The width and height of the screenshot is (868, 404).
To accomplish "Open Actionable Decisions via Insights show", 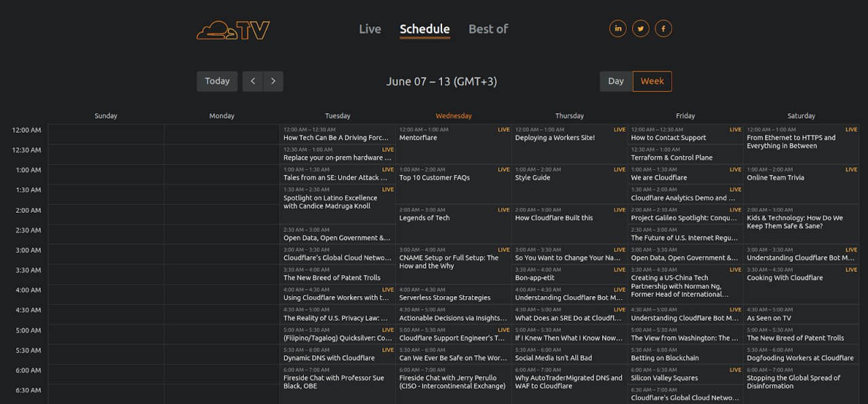I will (x=453, y=314).
